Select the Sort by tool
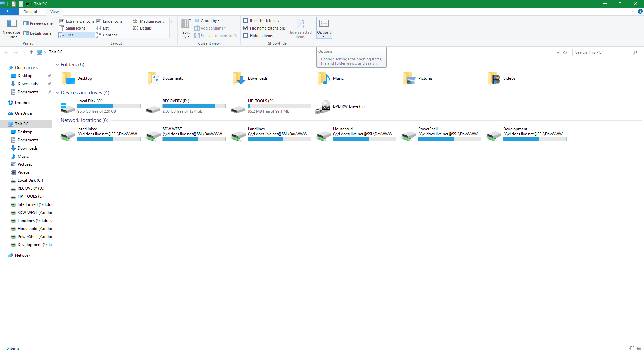This screenshot has width=644, height=352. click(185, 28)
